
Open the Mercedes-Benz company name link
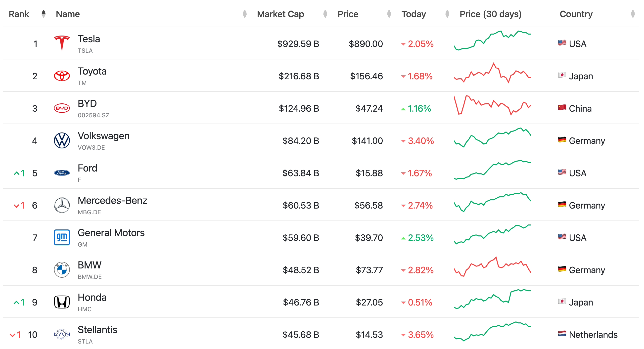[x=112, y=200]
